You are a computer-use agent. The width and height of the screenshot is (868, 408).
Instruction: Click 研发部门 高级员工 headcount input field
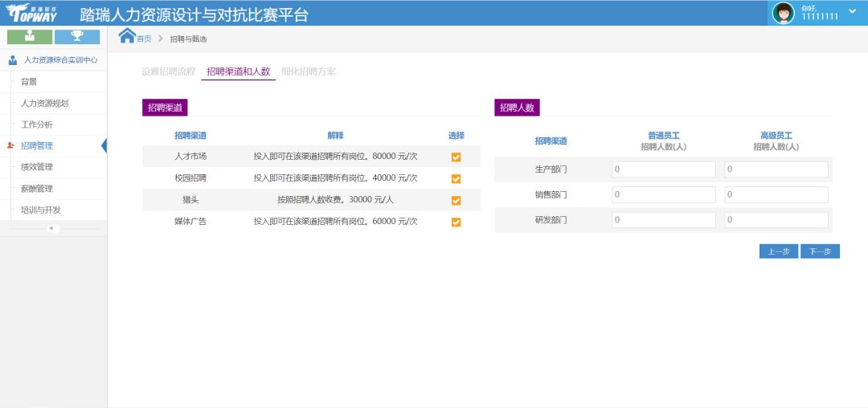pos(776,220)
